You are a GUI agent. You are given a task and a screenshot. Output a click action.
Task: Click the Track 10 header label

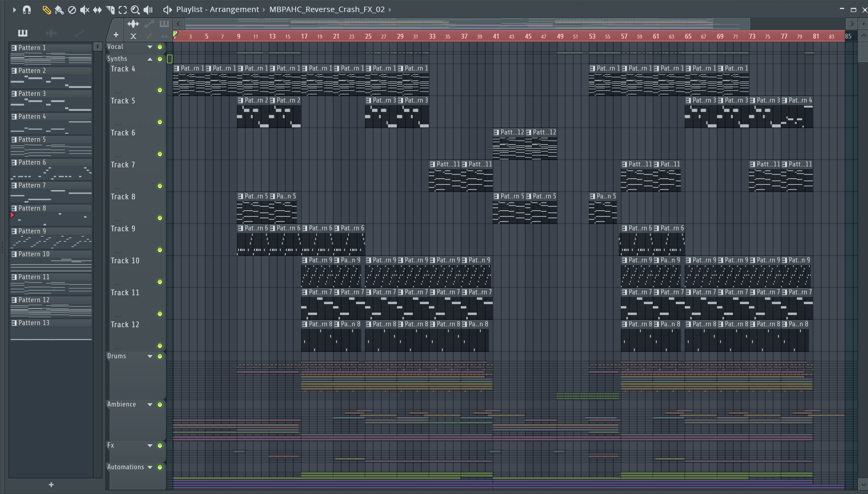(125, 261)
